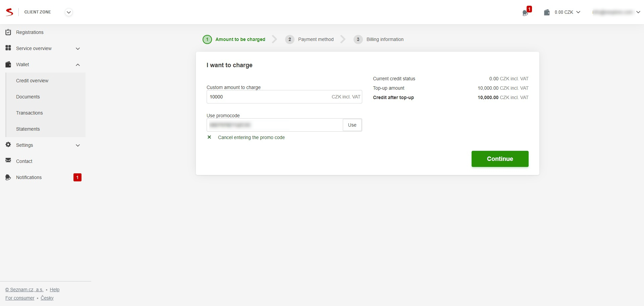Select the Registrations clipboard icon
Screen dimensions: 644x306
point(8,32)
